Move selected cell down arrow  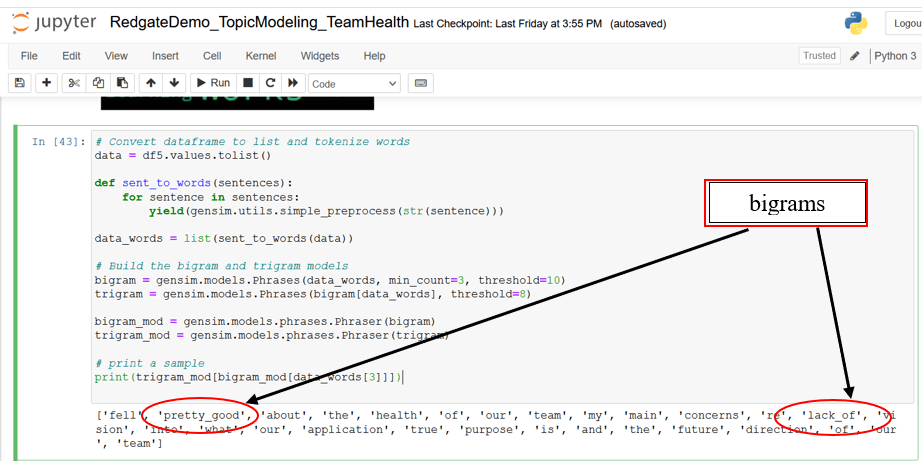pyautogui.click(x=174, y=83)
